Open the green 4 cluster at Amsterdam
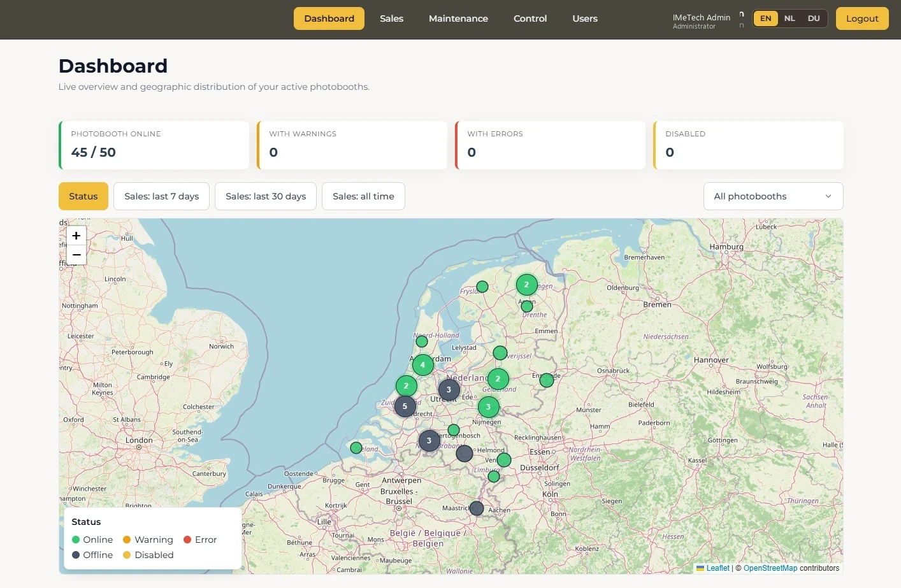 (422, 365)
